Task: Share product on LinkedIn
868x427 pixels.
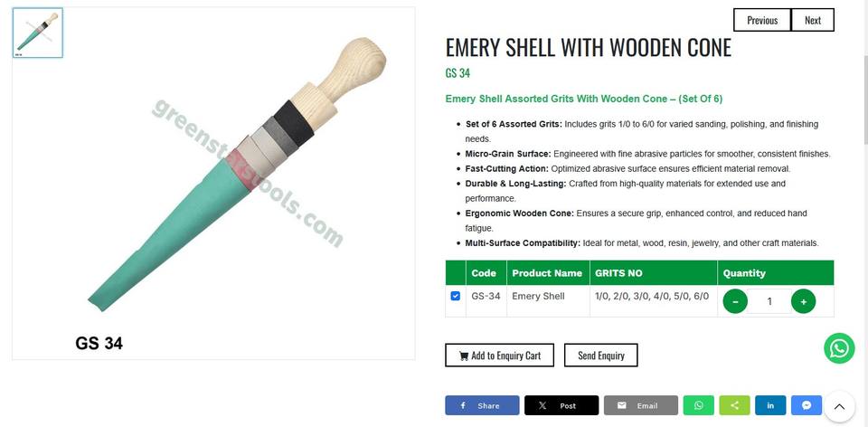Action: (x=770, y=405)
